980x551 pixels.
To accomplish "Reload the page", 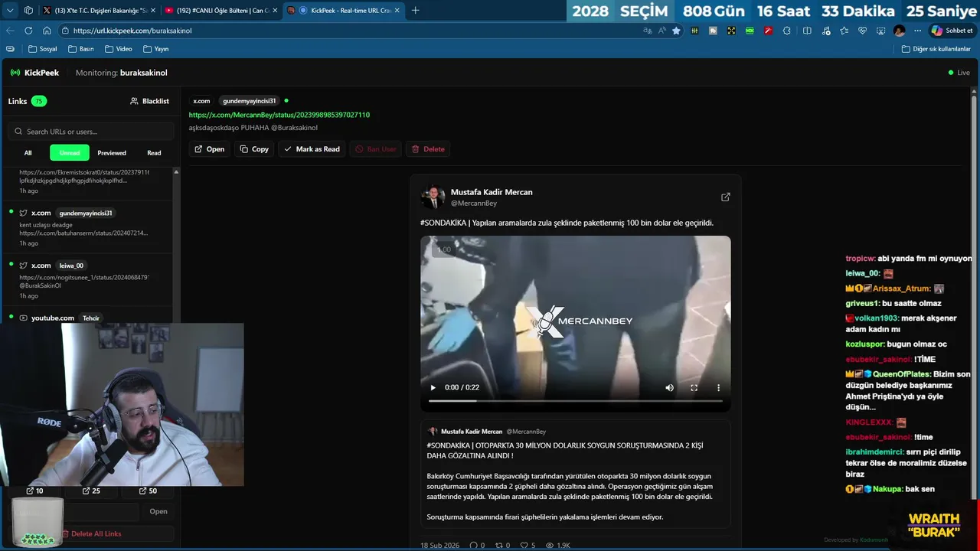I will click(28, 31).
